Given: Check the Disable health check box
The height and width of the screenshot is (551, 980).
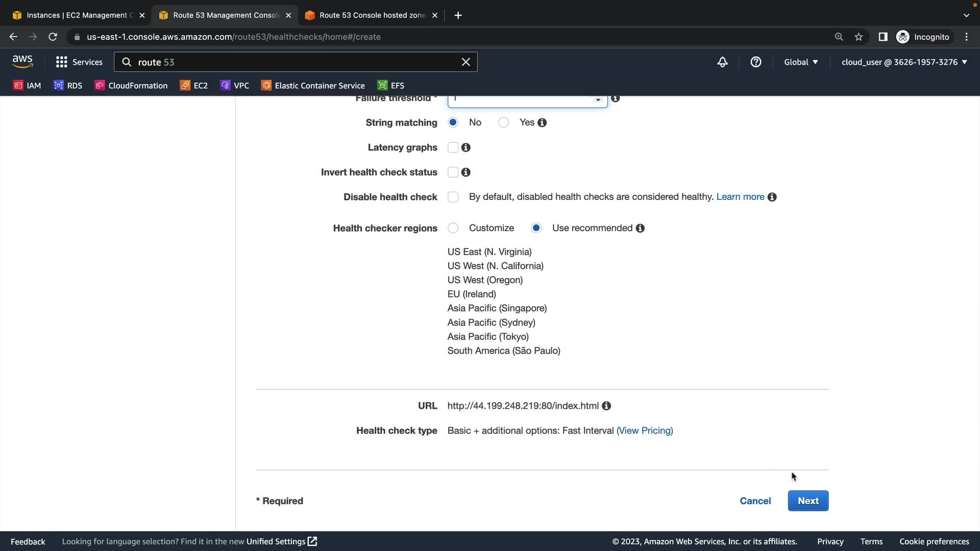Looking at the screenshot, I should [x=453, y=197].
